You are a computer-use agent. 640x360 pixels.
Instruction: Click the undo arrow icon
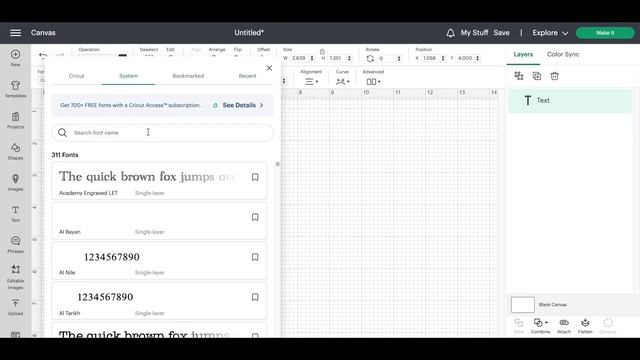click(42, 56)
